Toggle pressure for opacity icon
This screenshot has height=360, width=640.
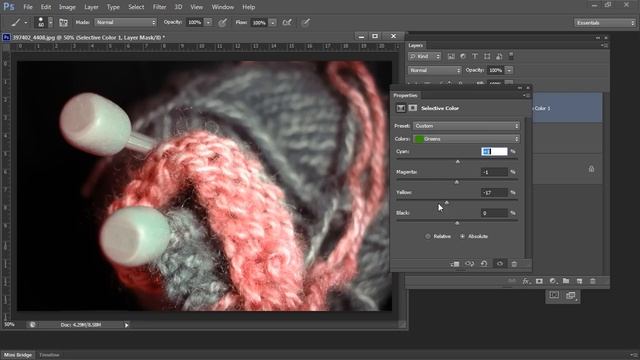click(222, 22)
